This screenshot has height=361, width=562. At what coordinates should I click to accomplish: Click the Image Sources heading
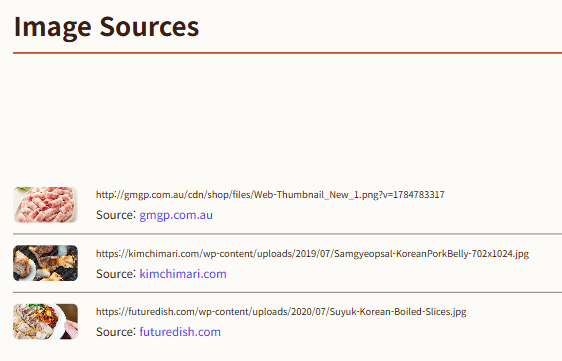point(106,27)
